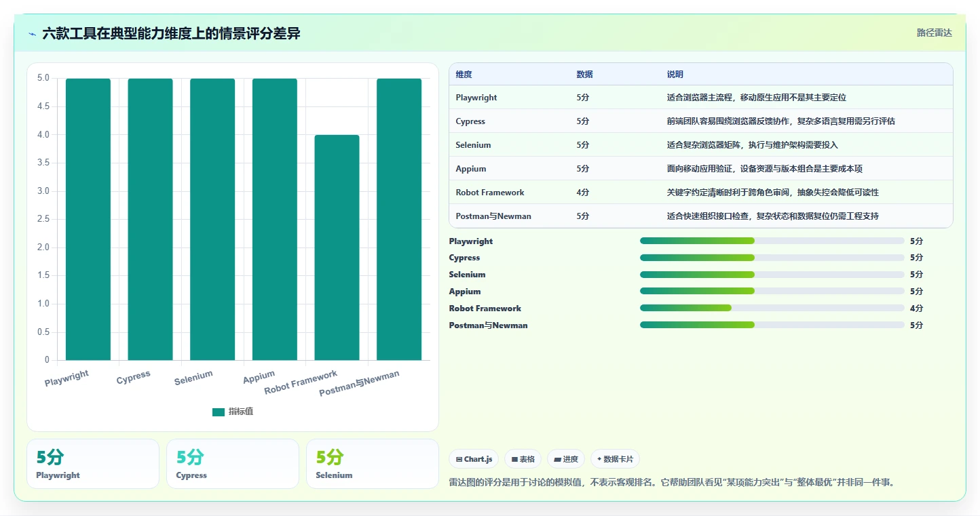Select the Postman与Newman table row name

click(x=493, y=216)
